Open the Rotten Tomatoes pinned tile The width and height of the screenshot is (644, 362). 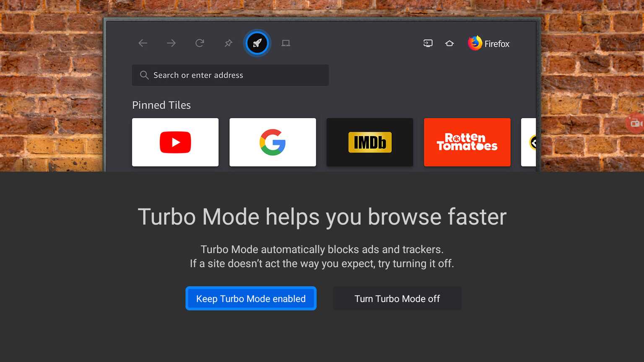tap(467, 142)
